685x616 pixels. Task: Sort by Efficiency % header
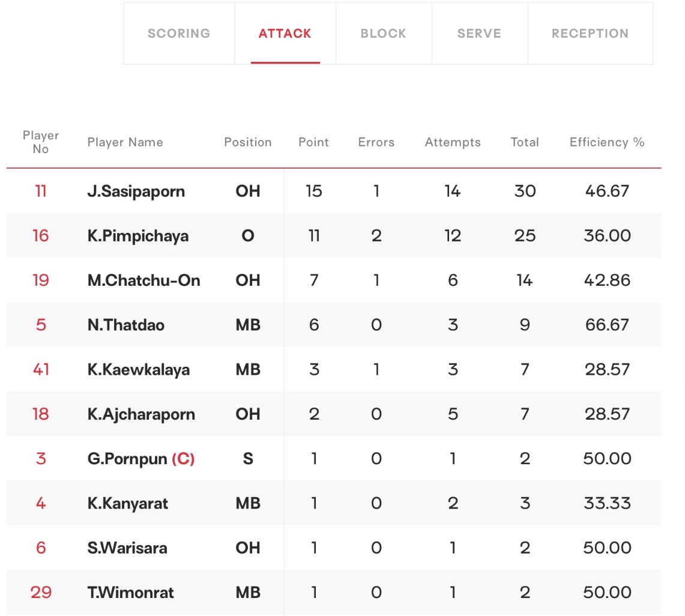point(607,142)
